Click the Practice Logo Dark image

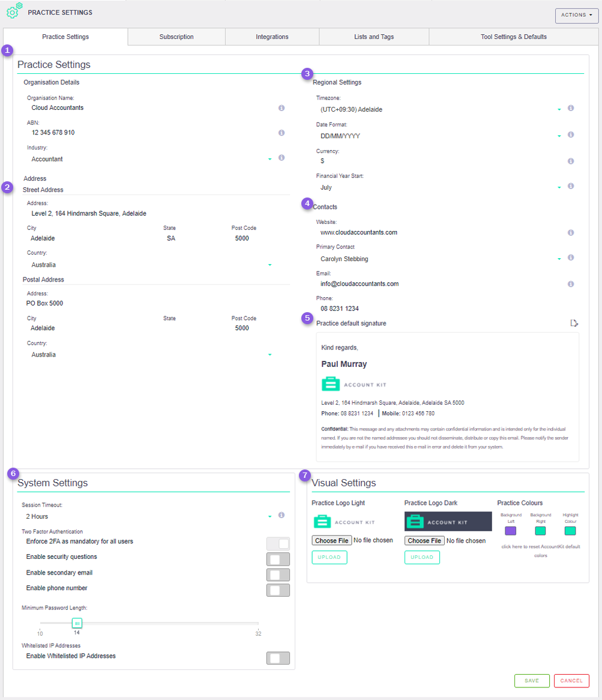[448, 522]
